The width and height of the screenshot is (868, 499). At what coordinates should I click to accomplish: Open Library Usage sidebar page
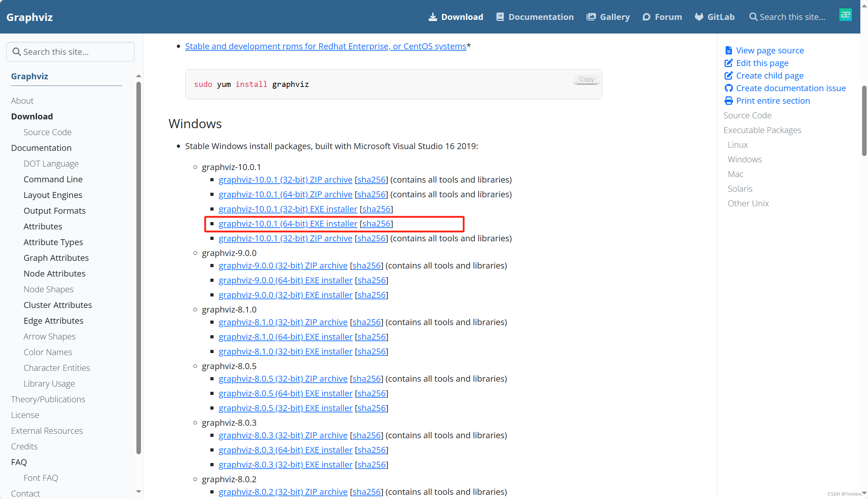tap(49, 384)
